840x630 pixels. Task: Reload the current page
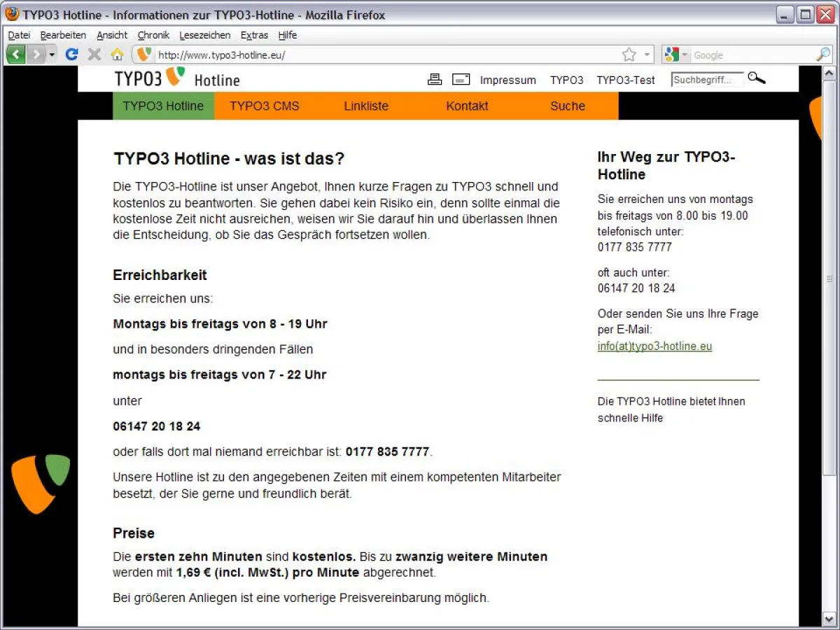click(x=71, y=54)
